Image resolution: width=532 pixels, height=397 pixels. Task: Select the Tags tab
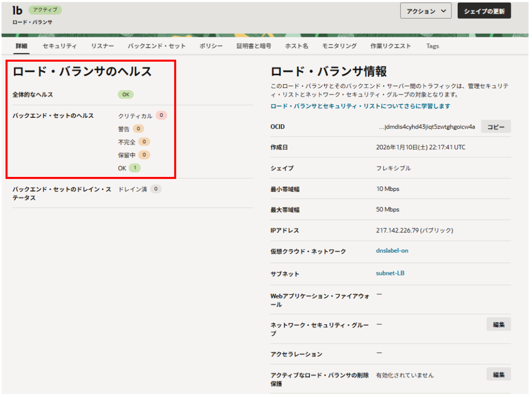[432, 46]
